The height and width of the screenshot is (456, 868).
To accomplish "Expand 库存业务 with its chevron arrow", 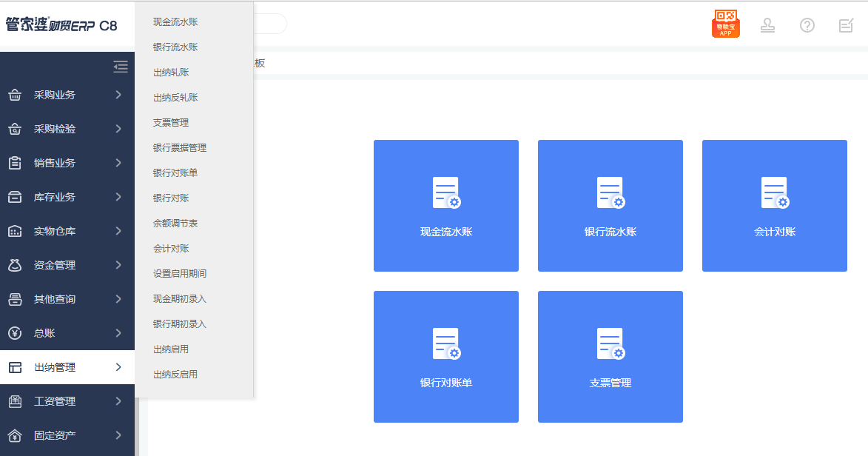I will point(118,197).
